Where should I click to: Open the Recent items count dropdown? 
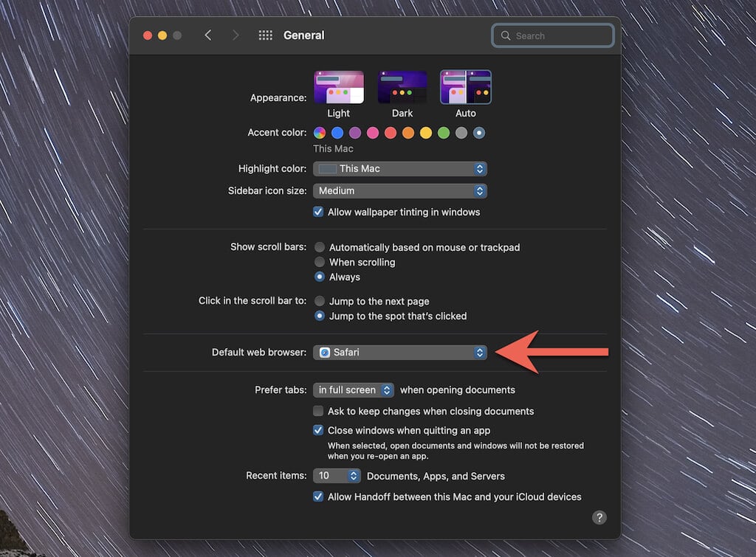coord(337,476)
